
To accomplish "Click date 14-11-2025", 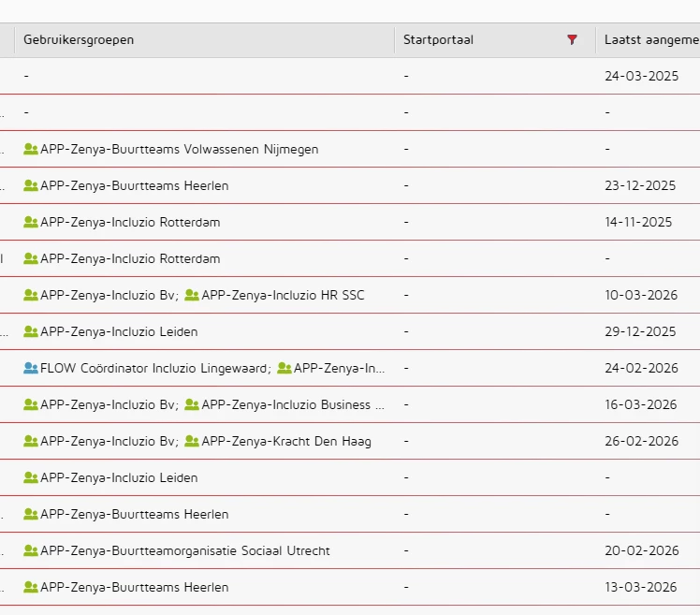I will (x=638, y=222).
